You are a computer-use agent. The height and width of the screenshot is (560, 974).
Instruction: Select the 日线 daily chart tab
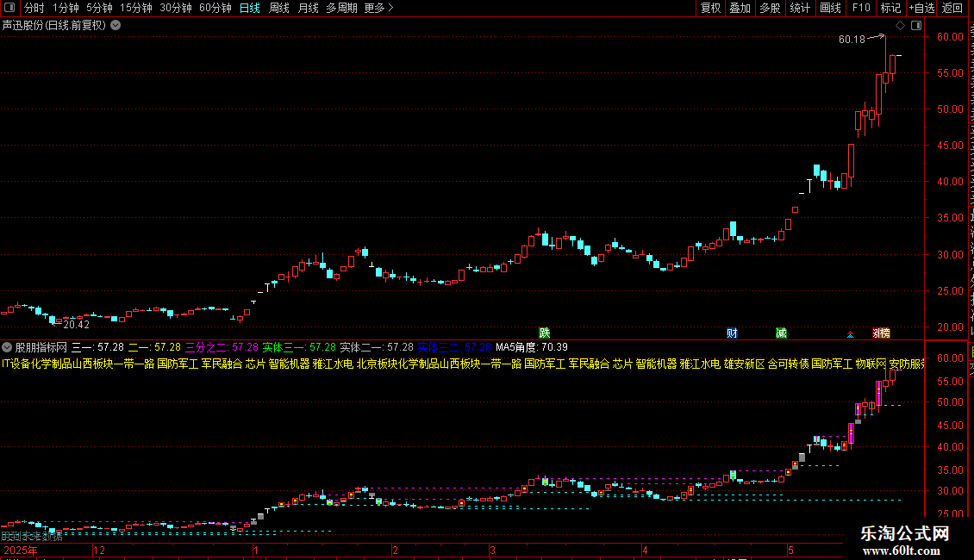(250, 8)
